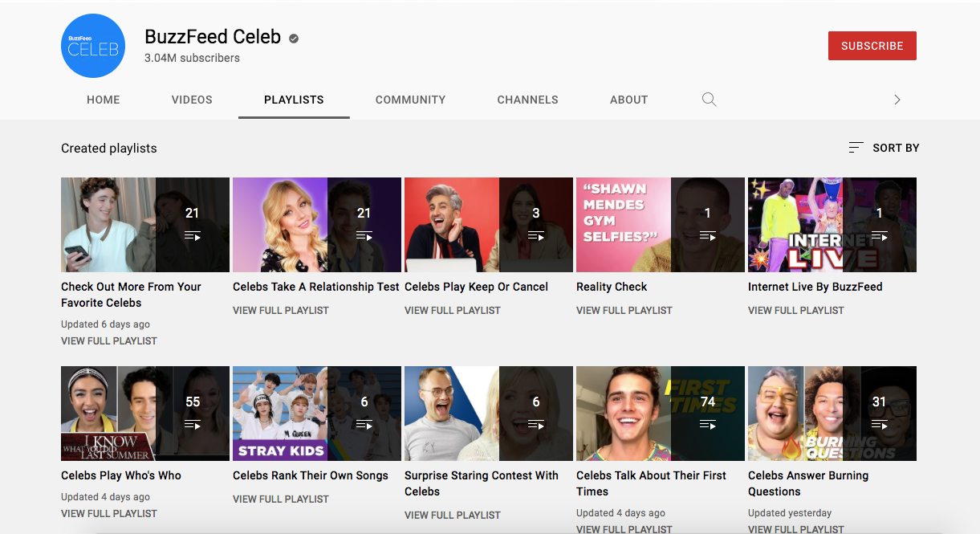Open the COMMUNITY tab
980x534 pixels.
pyautogui.click(x=410, y=100)
